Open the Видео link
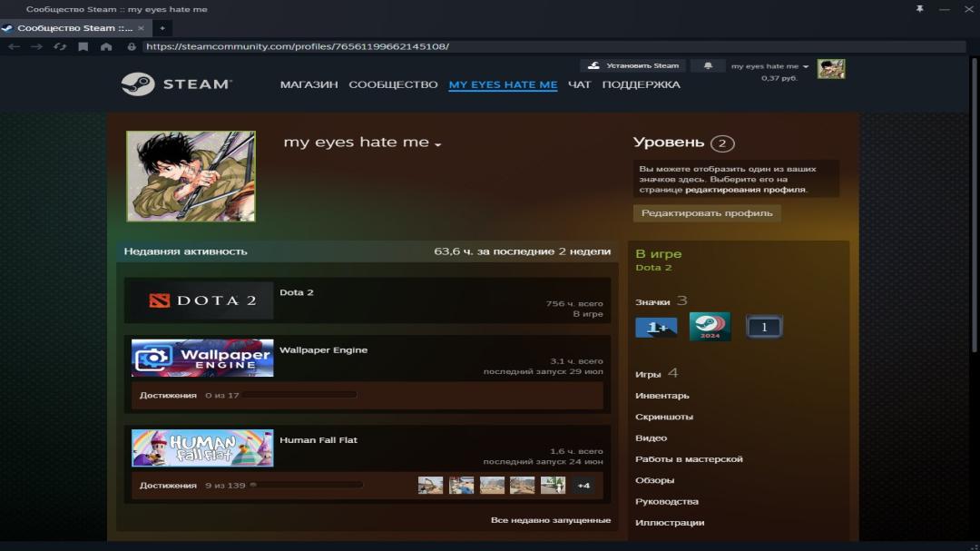 tap(651, 438)
